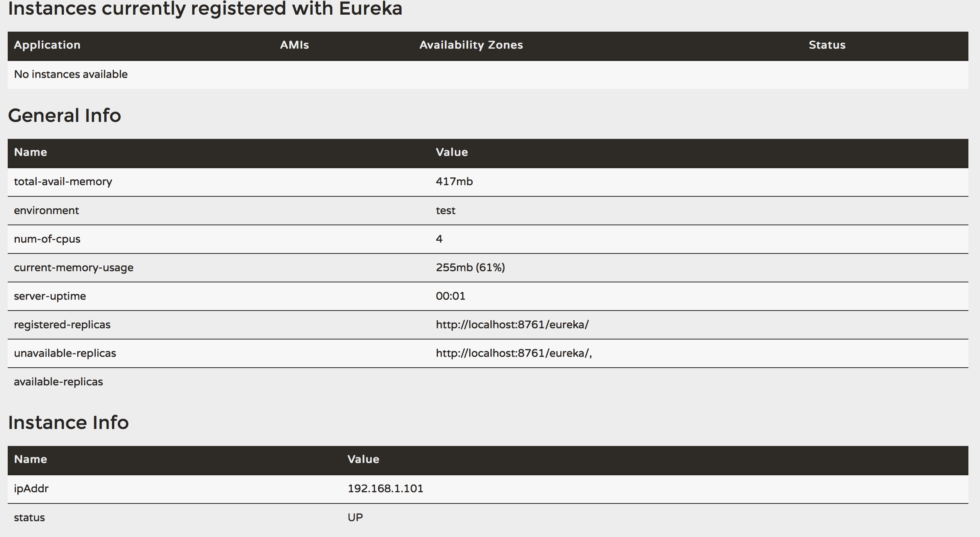
Task: Select the num-of-cpus row label
Action: 47,239
